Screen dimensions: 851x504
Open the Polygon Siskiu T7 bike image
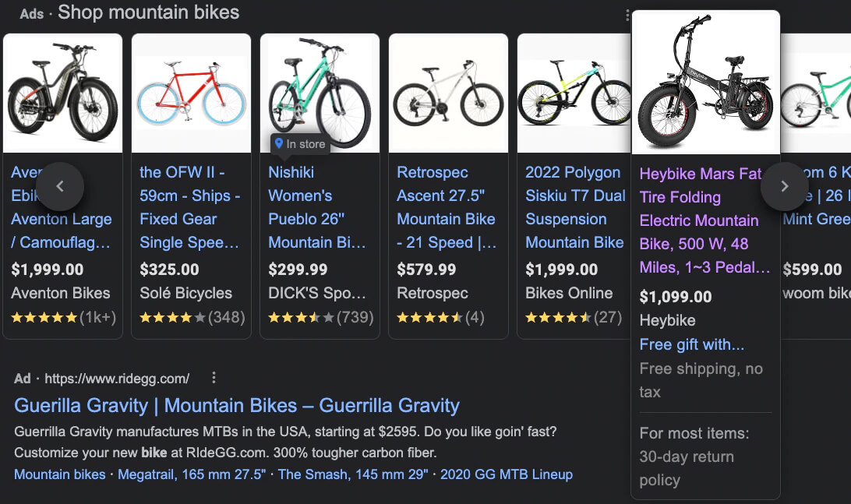[574, 93]
